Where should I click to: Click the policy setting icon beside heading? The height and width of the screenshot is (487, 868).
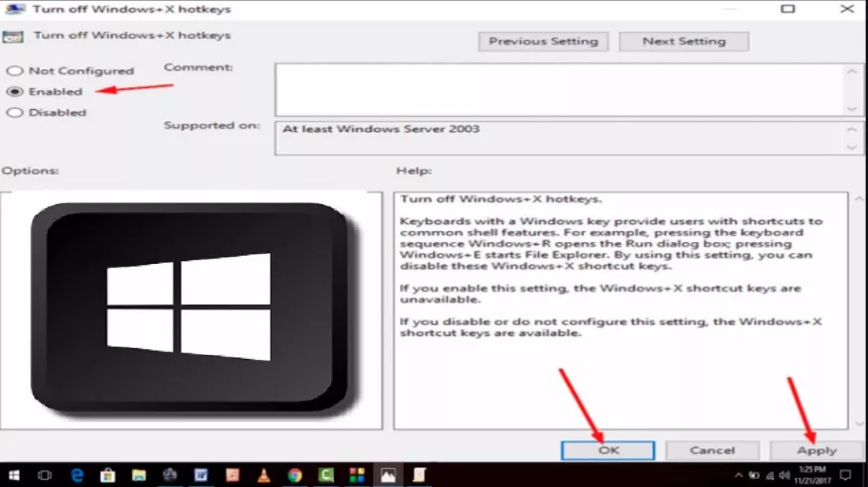(13, 37)
